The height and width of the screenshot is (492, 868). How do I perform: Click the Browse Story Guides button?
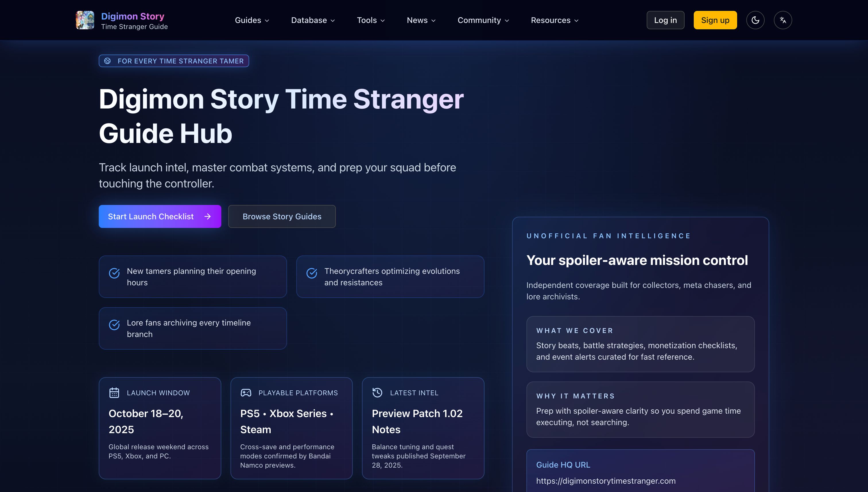pos(282,216)
